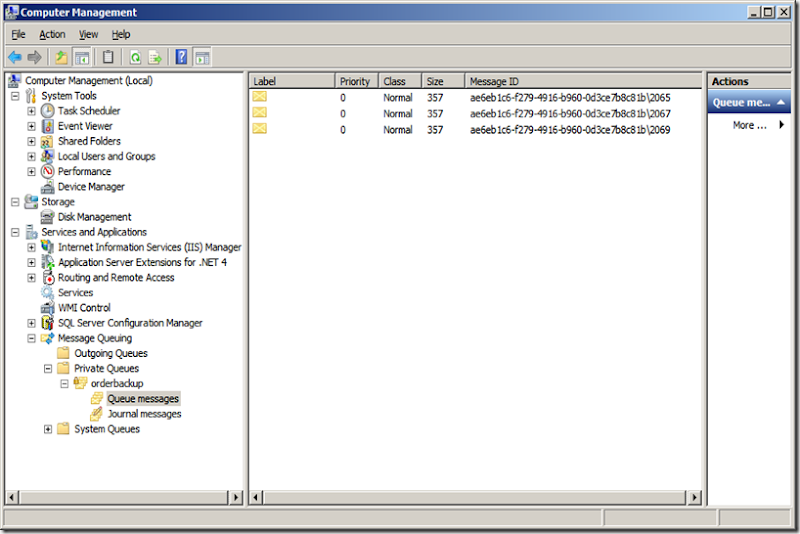Click the tree pane's right scroll arrow
Image resolution: width=800 pixels, height=534 pixels.
click(x=236, y=497)
